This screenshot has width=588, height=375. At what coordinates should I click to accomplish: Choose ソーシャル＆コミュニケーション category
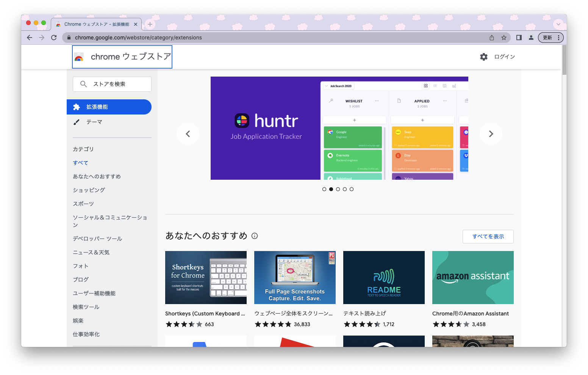[x=110, y=221]
